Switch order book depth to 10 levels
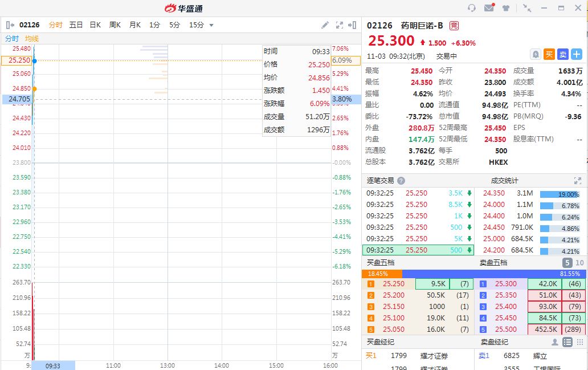This screenshot has width=588, height=370. click(579, 263)
